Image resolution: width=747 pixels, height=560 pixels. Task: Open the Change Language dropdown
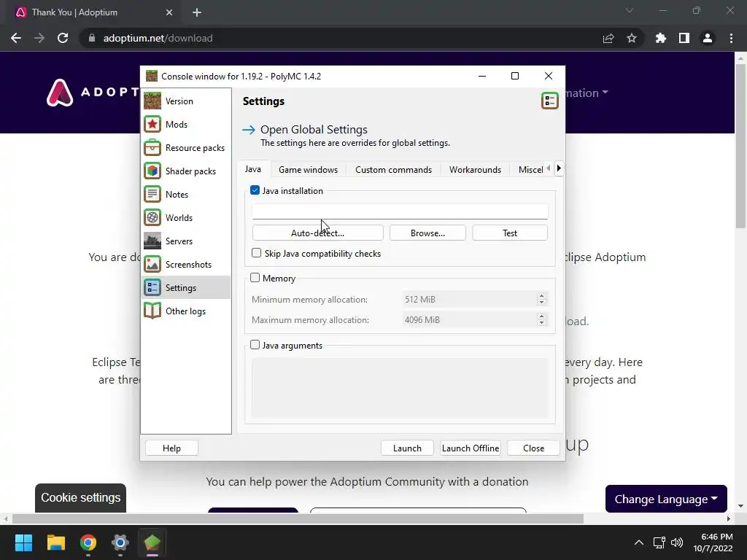pyautogui.click(x=666, y=499)
